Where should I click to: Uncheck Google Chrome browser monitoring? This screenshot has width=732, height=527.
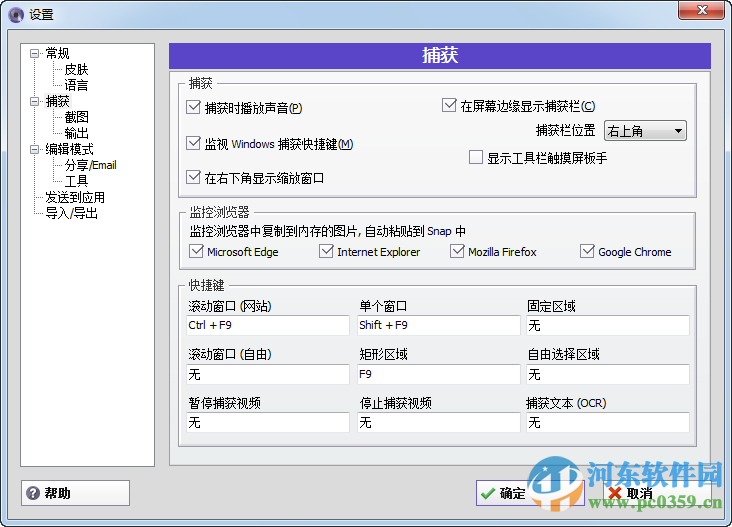tap(587, 251)
